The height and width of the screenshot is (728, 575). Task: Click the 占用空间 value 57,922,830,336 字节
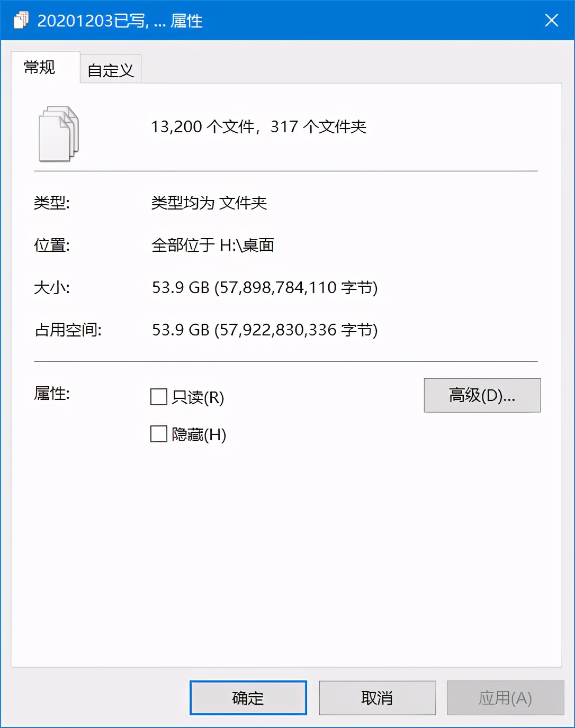click(296, 330)
